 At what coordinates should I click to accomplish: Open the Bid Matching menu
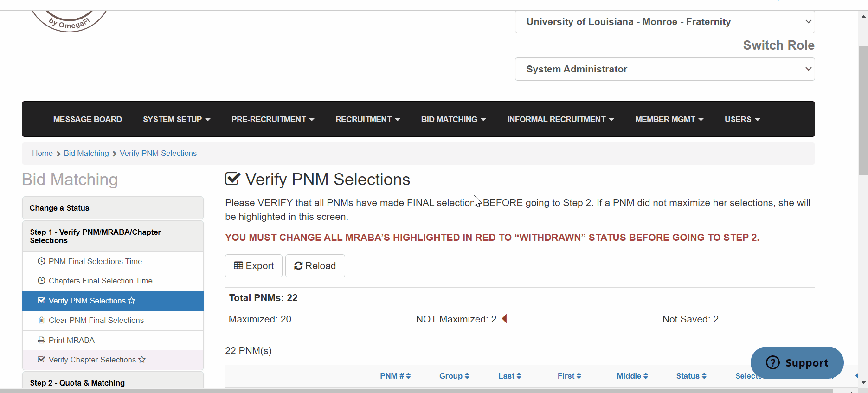coord(453,119)
